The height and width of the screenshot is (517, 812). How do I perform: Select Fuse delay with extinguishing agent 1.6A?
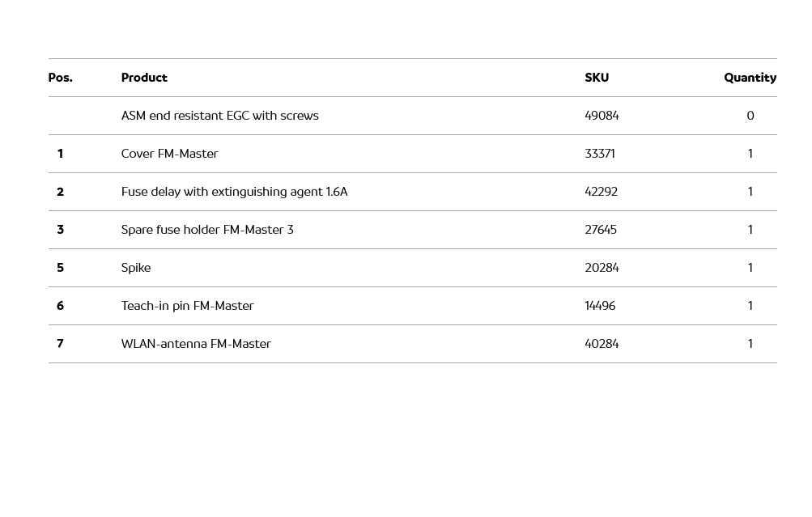coord(234,192)
